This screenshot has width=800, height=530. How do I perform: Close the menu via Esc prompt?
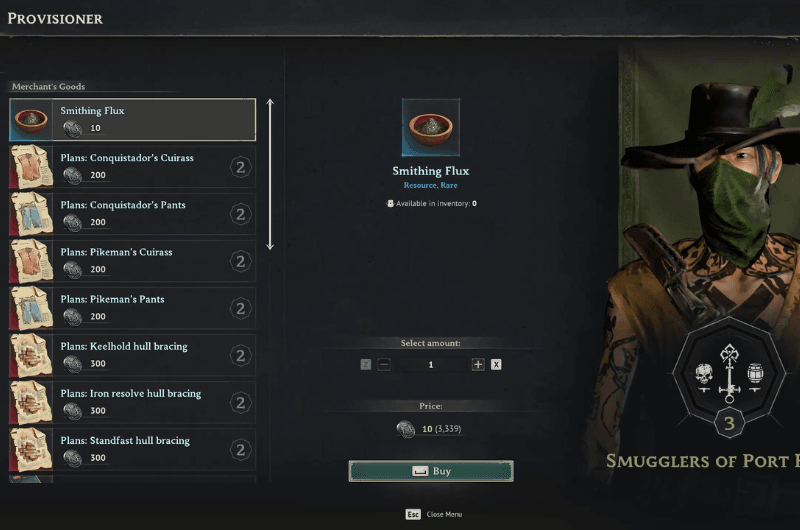point(434,514)
